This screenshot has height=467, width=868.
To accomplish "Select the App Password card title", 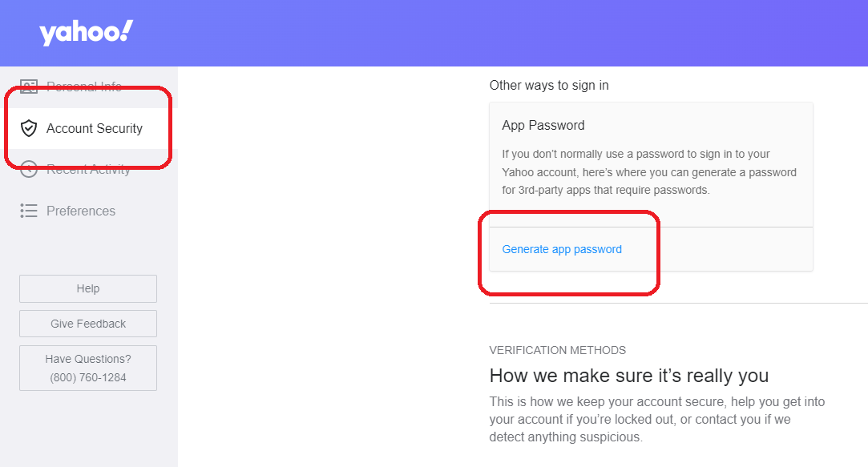I will 543,126.
